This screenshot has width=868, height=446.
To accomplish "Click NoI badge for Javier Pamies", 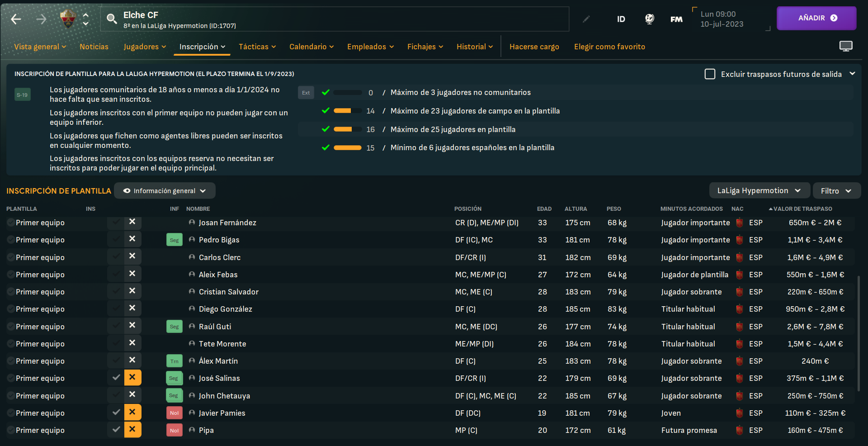I will (175, 413).
